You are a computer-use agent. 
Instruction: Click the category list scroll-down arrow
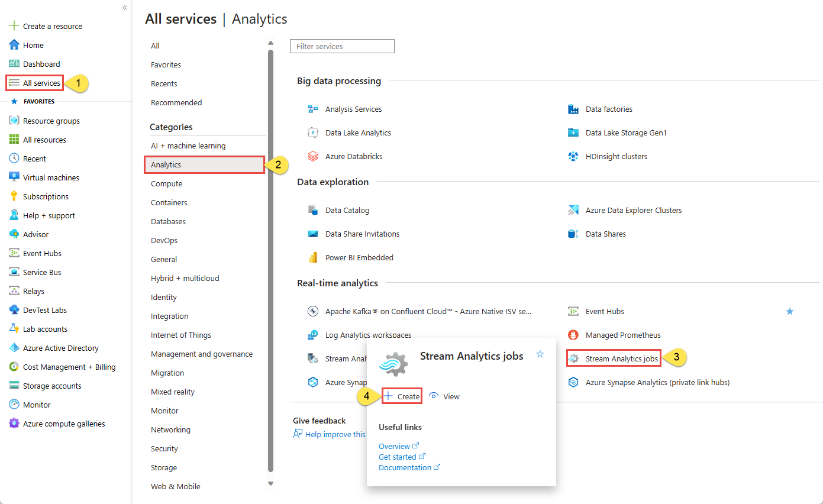tap(271, 483)
